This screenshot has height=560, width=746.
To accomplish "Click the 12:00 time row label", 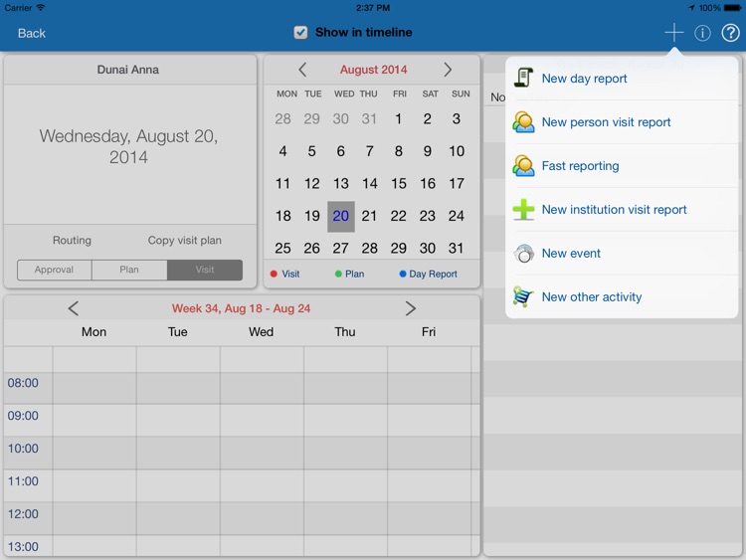I will pyautogui.click(x=23, y=514).
